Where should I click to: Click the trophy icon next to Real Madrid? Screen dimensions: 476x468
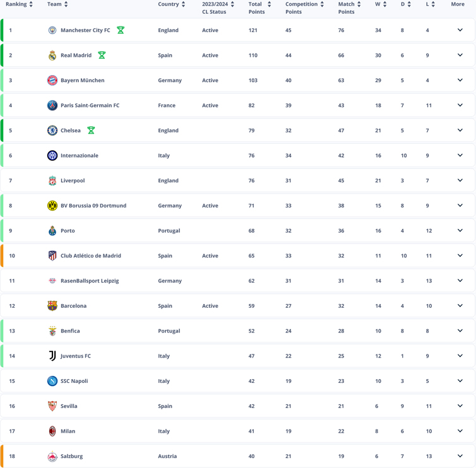point(102,56)
